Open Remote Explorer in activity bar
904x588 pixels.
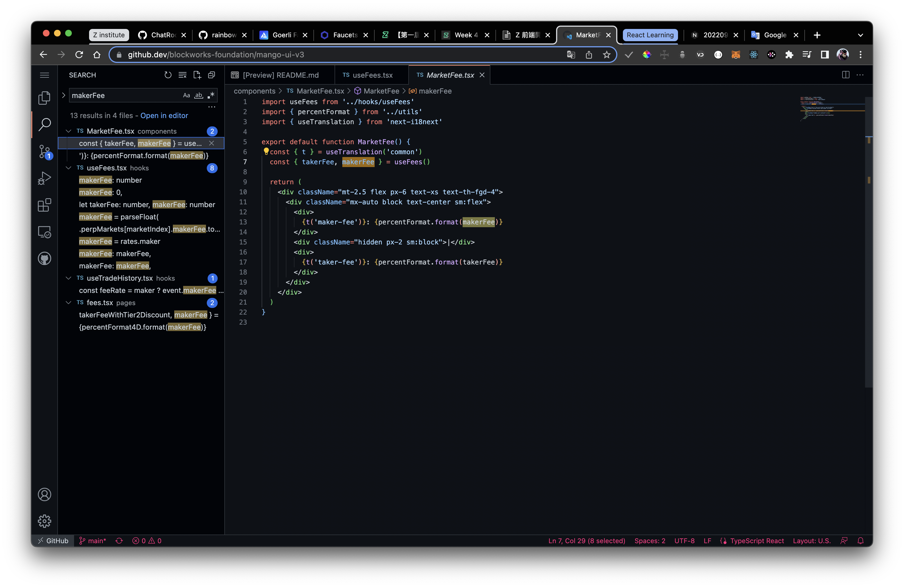click(x=45, y=232)
